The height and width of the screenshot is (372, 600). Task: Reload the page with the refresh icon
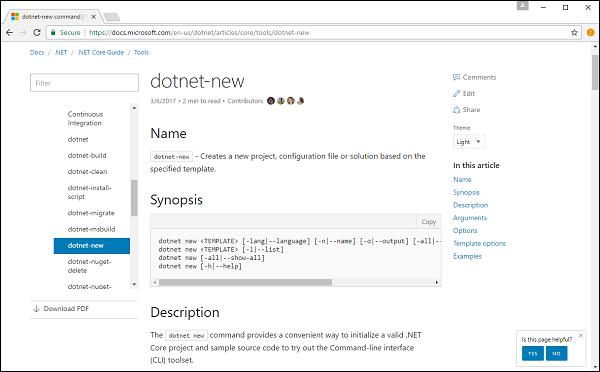[37, 33]
